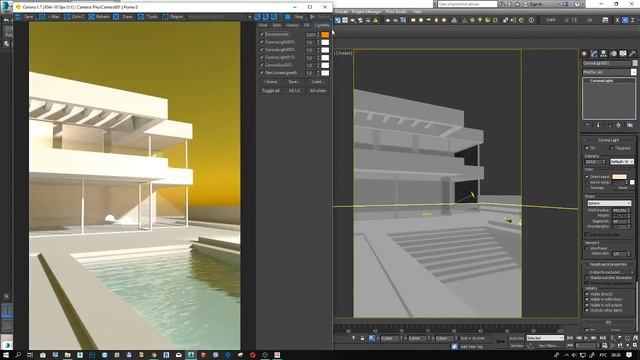
Task: Toggle Visible directly checkbox
Action: coord(587,294)
